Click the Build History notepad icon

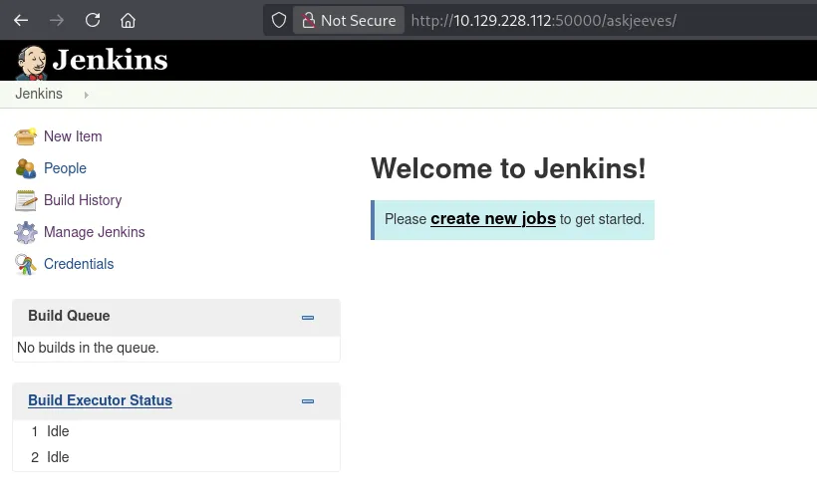pyautogui.click(x=26, y=200)
